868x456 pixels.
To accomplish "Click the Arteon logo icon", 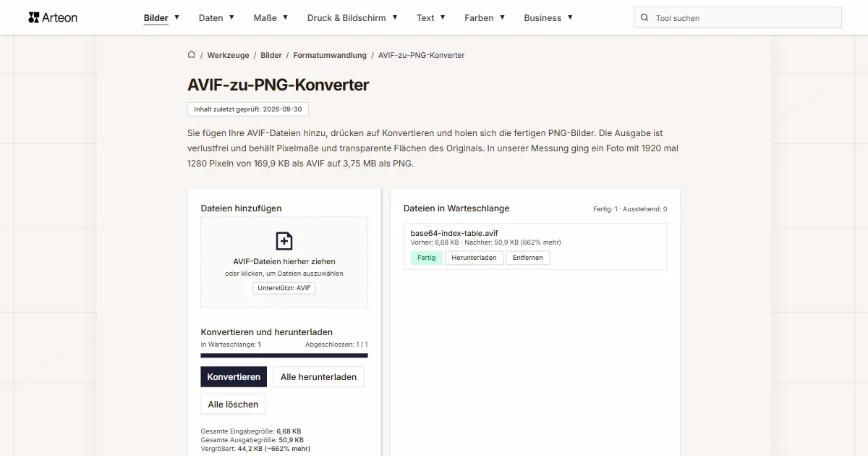I will (33, 17).
